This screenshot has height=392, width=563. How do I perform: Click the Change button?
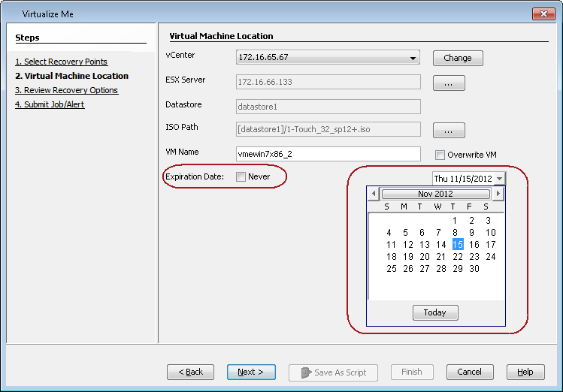pos(457,58)
